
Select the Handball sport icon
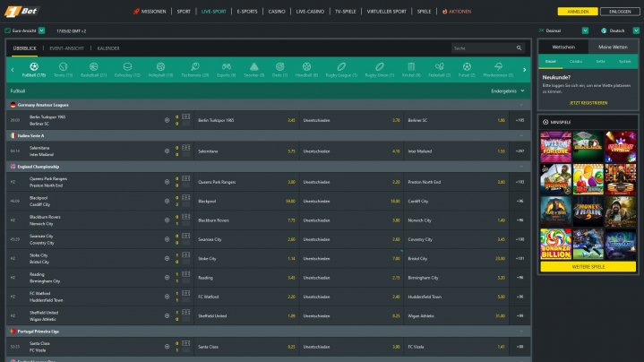click(x=306, y=66)
